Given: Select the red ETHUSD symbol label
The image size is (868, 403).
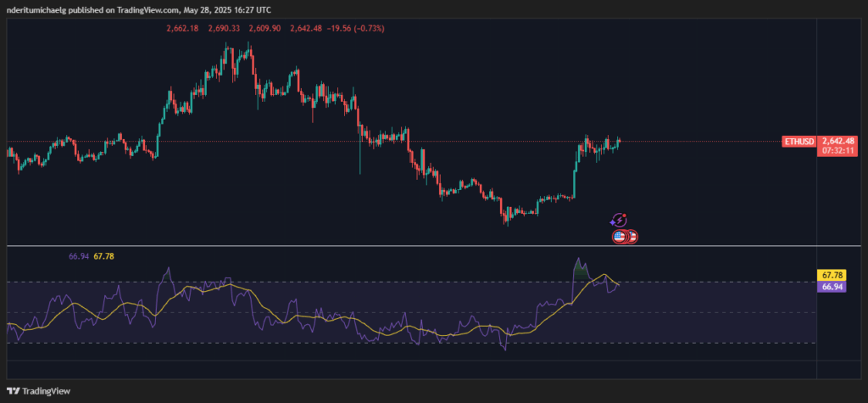Looking at the screenshot, I should (x=798, y=142).
